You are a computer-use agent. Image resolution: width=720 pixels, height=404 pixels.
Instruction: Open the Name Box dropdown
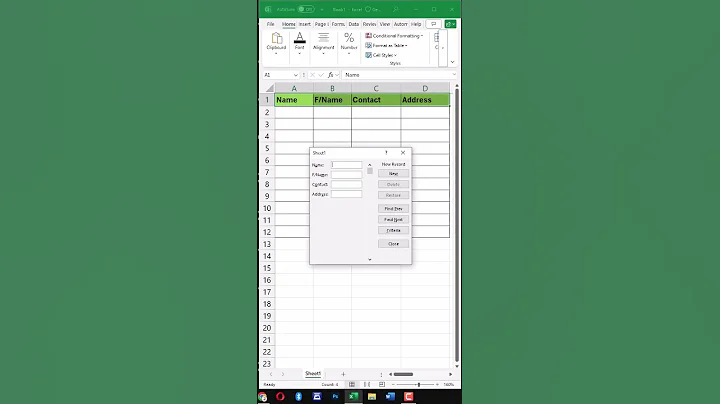pyautogui.click(x=296, y=75)
